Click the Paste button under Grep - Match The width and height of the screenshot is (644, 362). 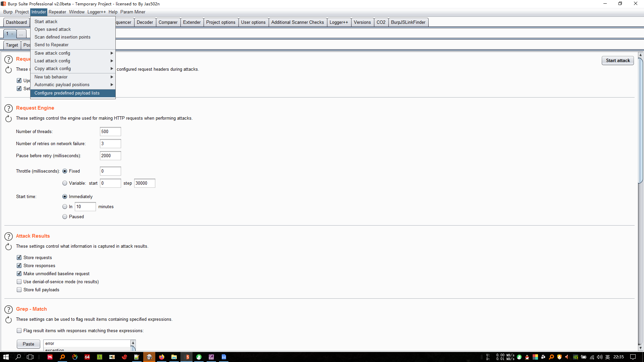[x=29, y=344]
